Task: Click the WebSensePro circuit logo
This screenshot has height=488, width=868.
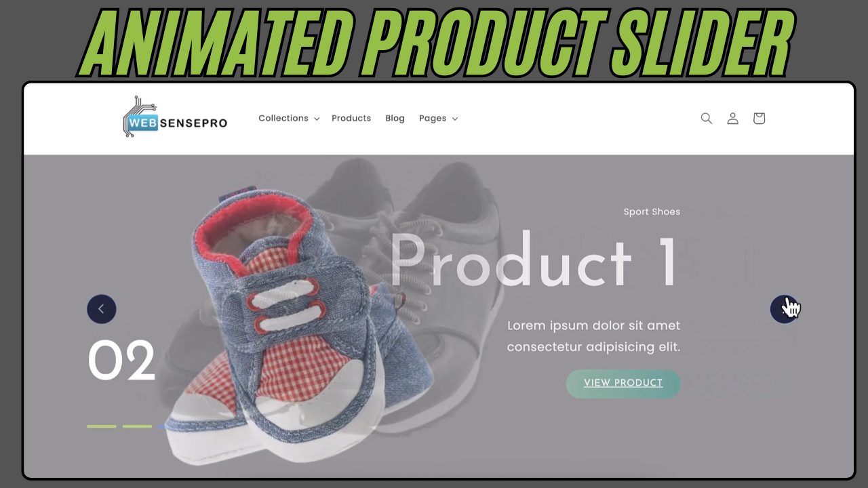Action: tap(175, 117)
